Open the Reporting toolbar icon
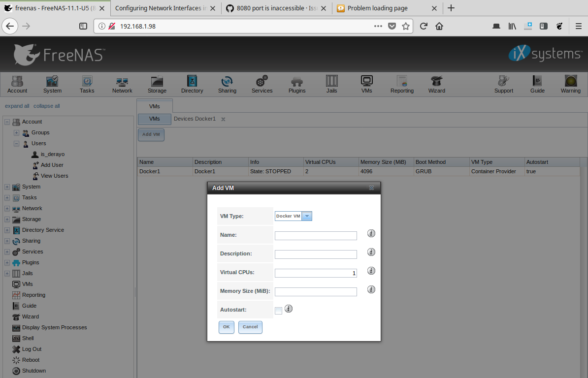588x378 pixels. [402, 84]
